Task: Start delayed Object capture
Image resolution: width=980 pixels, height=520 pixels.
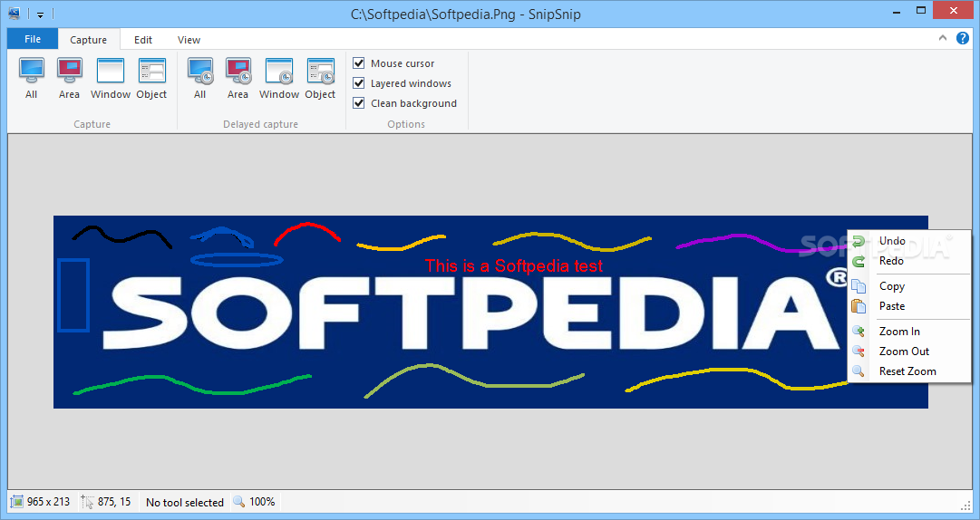Action: 320,78
